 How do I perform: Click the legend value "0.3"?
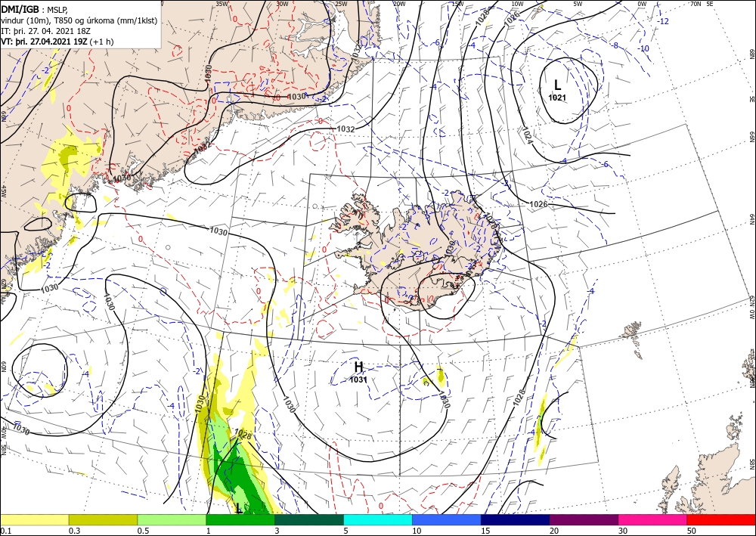[74, 531]
